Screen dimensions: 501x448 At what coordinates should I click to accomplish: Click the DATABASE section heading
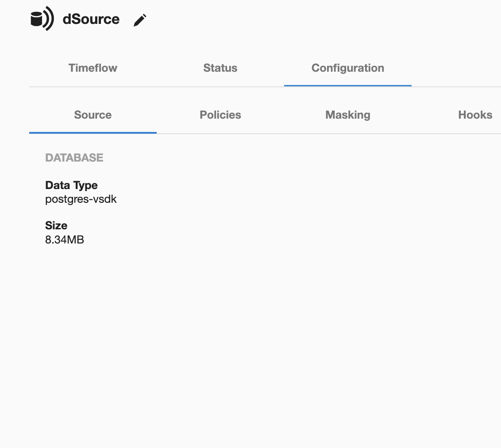coord(74,158)
